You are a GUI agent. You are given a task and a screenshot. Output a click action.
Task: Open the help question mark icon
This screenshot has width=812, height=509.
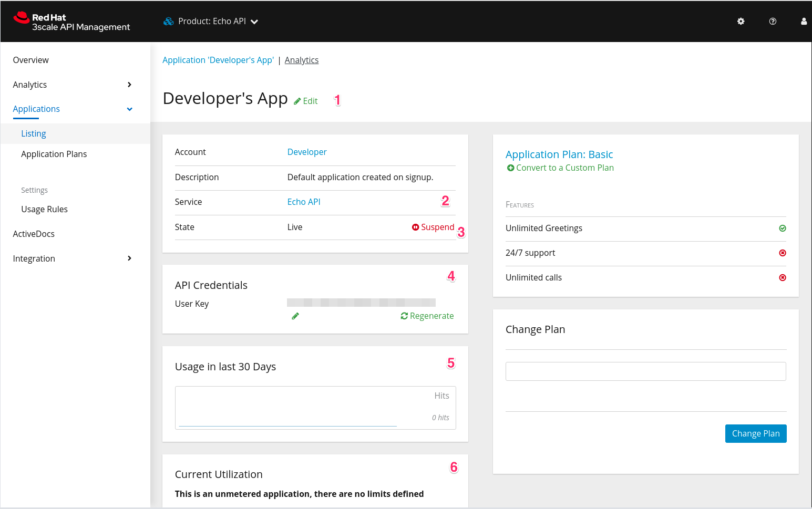coord(773,22)
